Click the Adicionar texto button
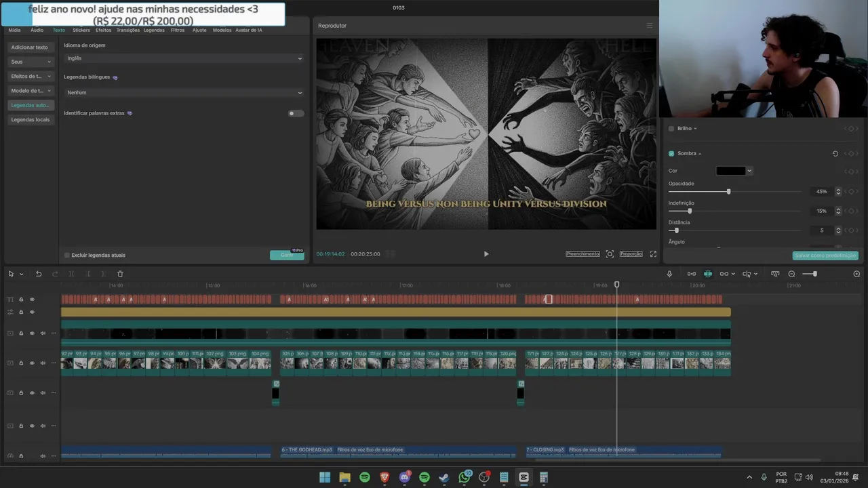868x488 pixels. coord(30,47)
